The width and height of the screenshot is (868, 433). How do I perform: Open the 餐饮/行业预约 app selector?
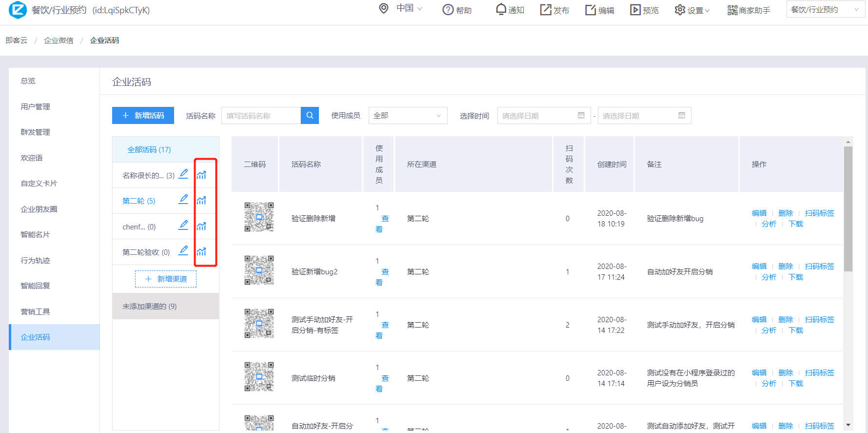pos(826,9)
